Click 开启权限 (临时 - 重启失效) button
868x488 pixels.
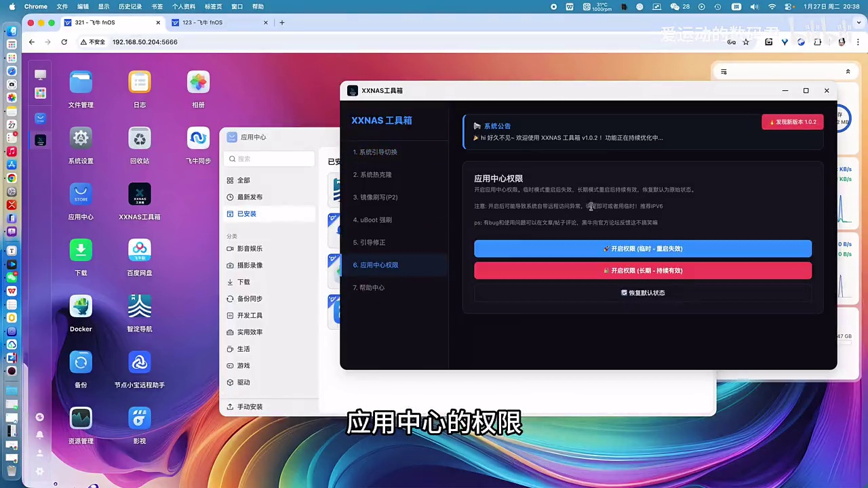click(x=643, y=249)
